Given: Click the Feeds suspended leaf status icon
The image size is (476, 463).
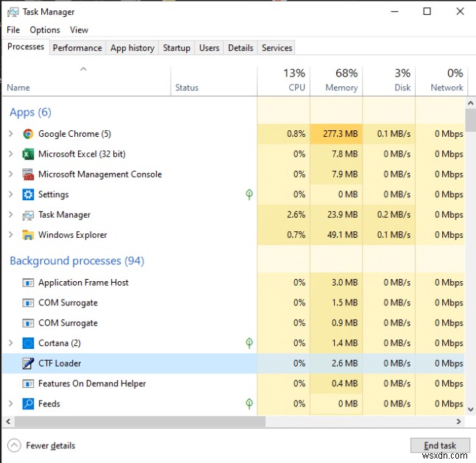Looking at the screenshot, I should (249, 404).
